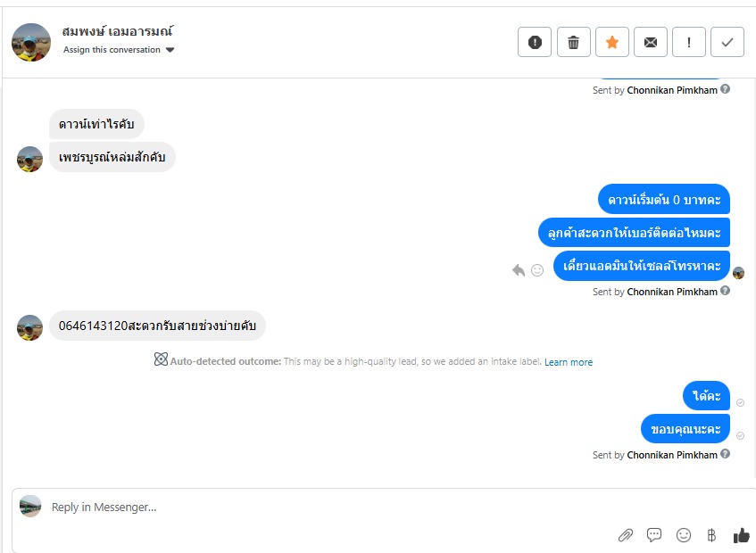
Task: Click the spam octagon icon button
Action: [x=535, y=42]
